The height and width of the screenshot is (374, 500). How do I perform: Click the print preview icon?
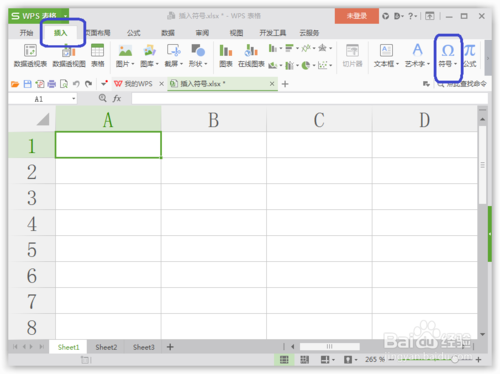tap(64, 84)
